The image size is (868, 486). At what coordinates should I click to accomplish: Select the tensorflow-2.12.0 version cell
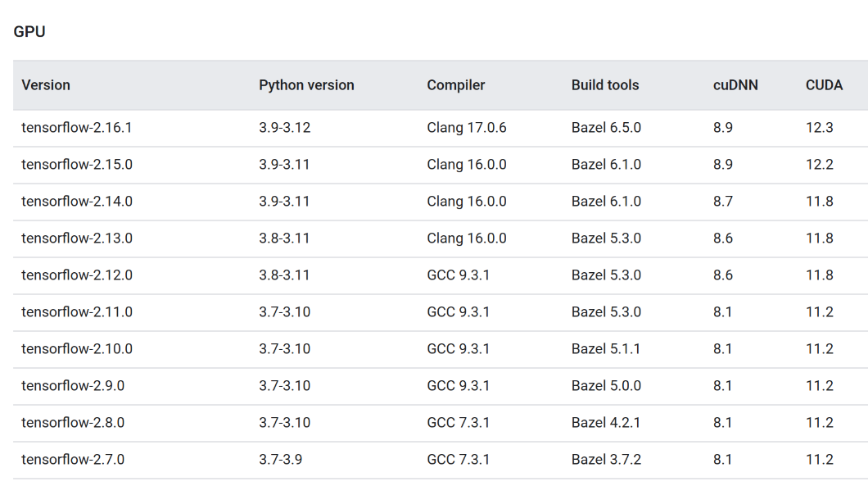(77, 275)
